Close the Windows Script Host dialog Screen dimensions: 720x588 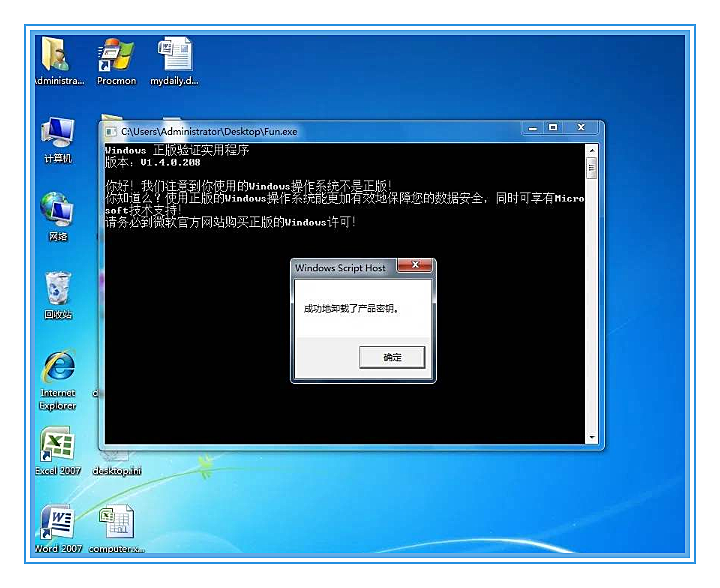(415, 265)
